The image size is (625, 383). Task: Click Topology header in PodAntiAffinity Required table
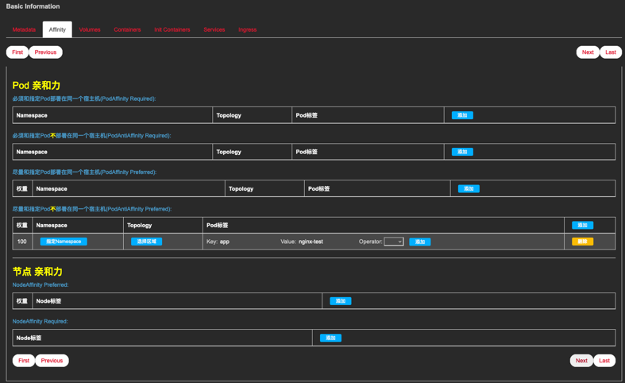pos(229,152)
